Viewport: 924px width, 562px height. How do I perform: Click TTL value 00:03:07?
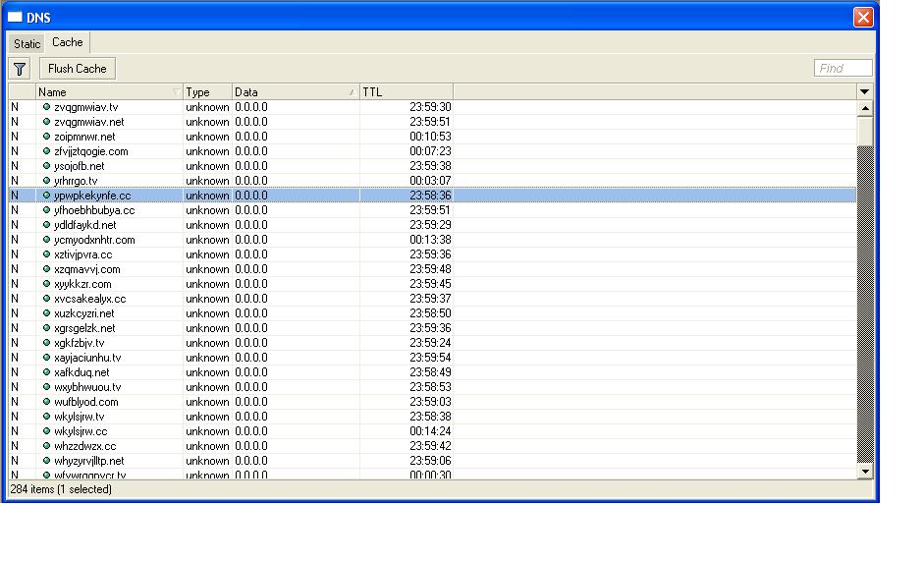[430, 181]
